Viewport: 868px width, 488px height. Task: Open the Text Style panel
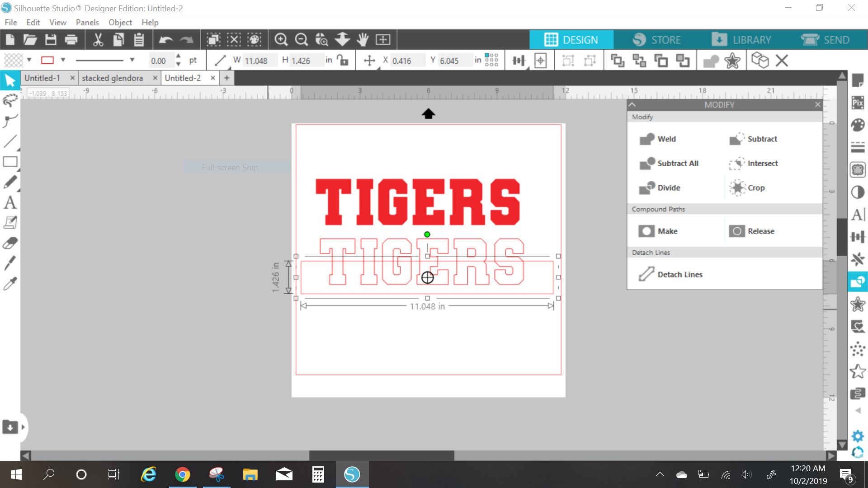[x=858, y=215]
